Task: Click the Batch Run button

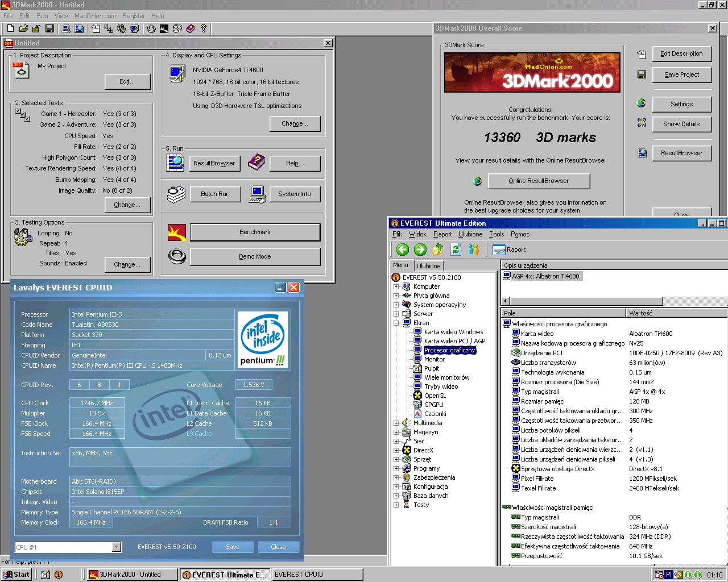Action: 215,194
